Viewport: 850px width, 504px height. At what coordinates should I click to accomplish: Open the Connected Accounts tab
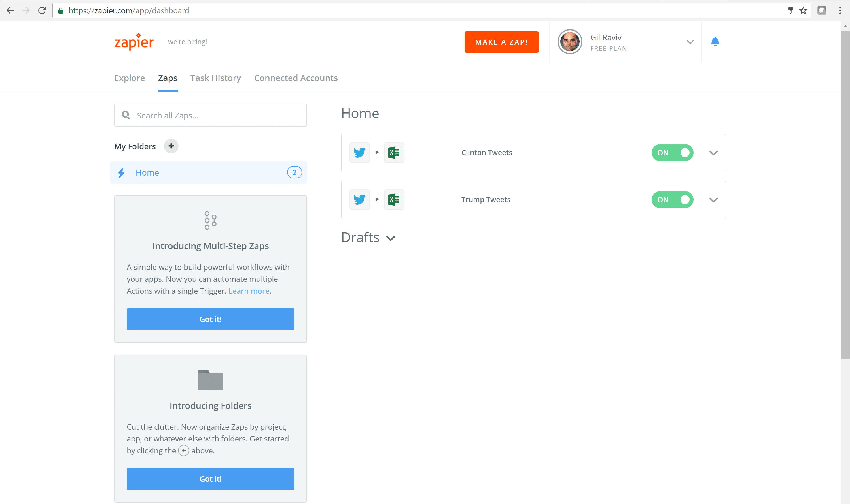[x=296, y=78]
